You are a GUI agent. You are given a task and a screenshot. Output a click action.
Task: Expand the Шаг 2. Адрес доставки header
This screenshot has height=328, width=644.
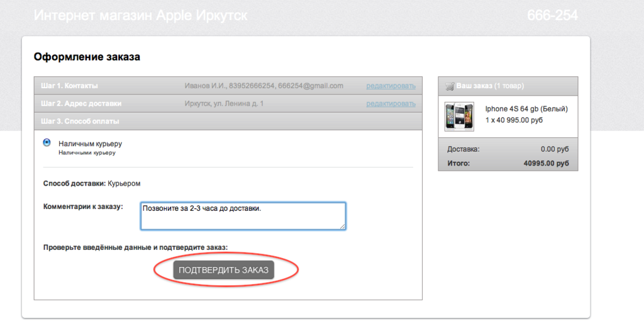point(228,104)
